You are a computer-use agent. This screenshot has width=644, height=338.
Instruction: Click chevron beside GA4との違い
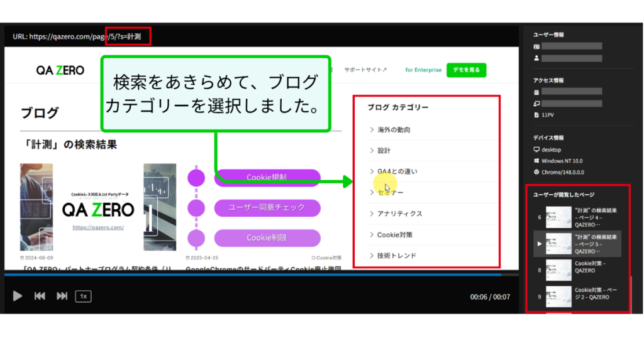(x=372, y=172)
